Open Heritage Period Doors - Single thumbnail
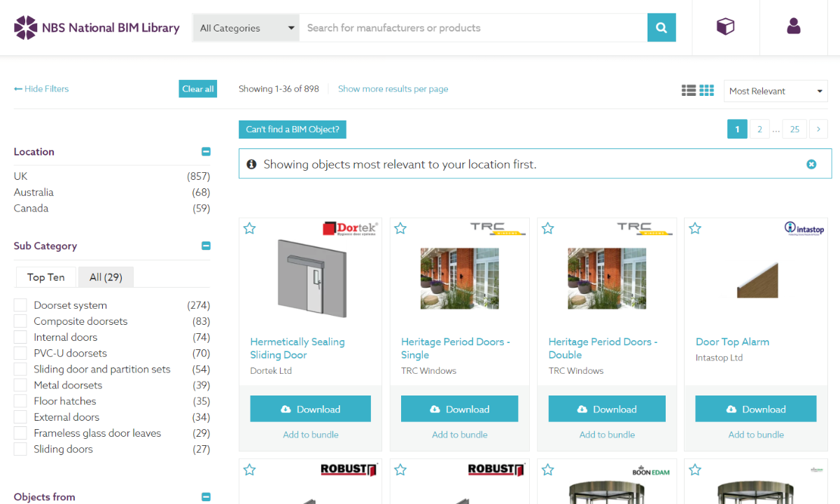 click(x=459, y=279)
